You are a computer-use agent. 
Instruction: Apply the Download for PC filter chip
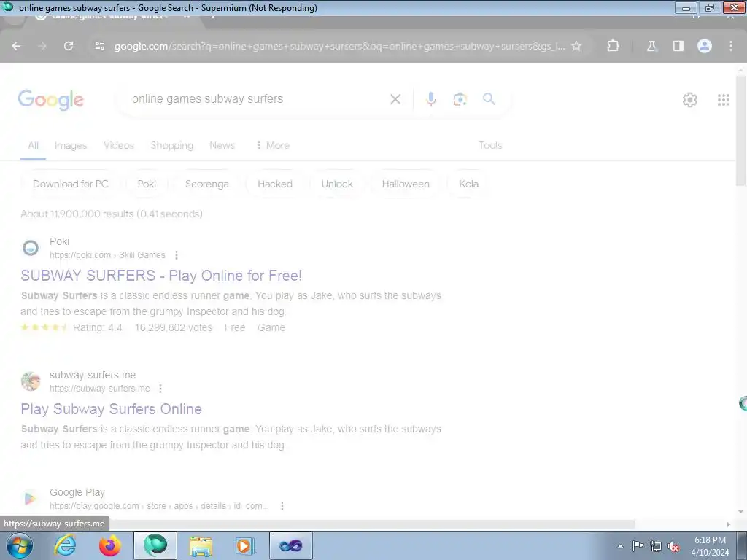[x=71, y=184]
